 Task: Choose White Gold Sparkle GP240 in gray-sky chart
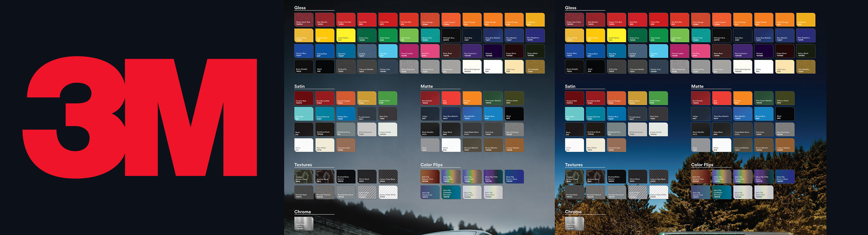(472, 67)
